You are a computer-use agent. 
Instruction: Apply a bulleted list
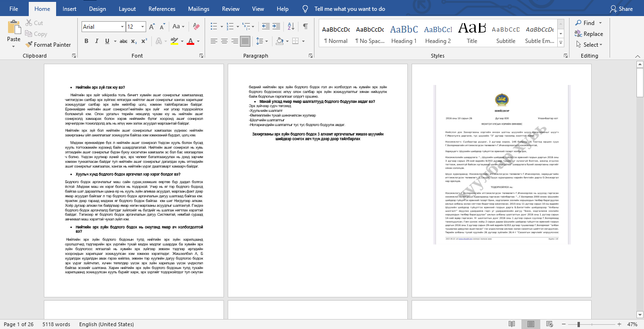[214, 26]
